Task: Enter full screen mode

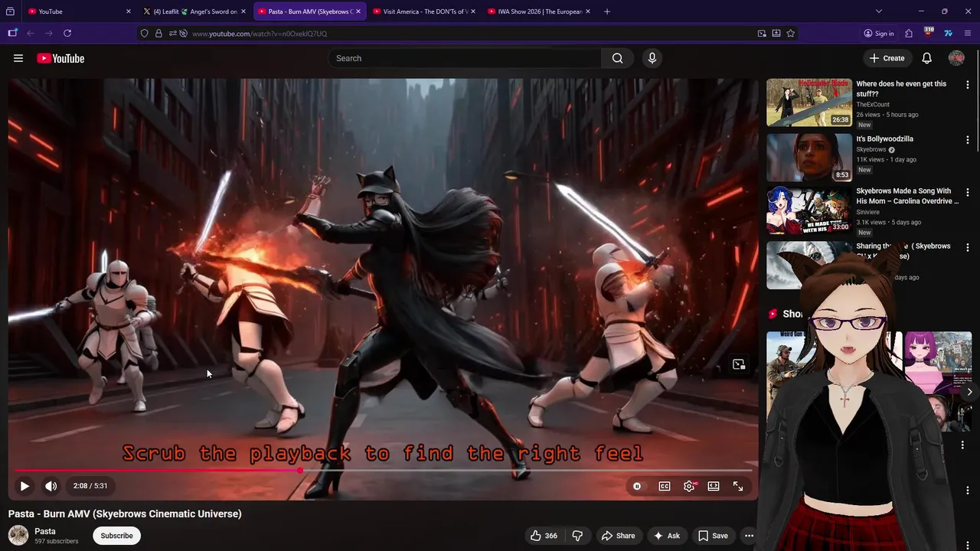Action: tap(738, 486)
